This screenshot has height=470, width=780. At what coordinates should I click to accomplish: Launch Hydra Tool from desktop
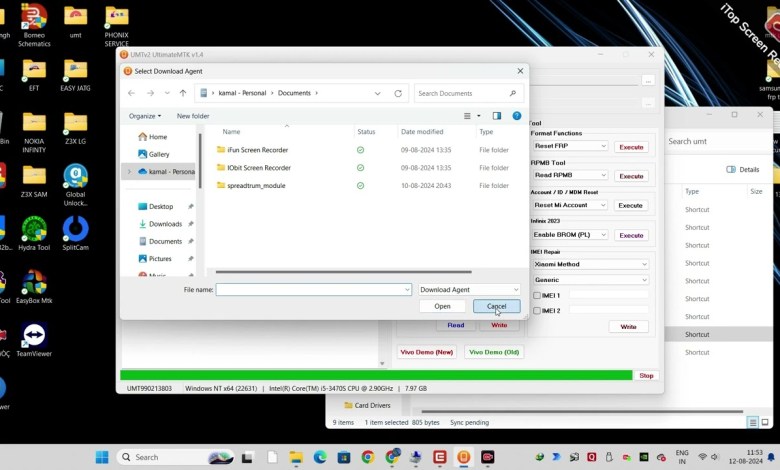click(34, 234)
